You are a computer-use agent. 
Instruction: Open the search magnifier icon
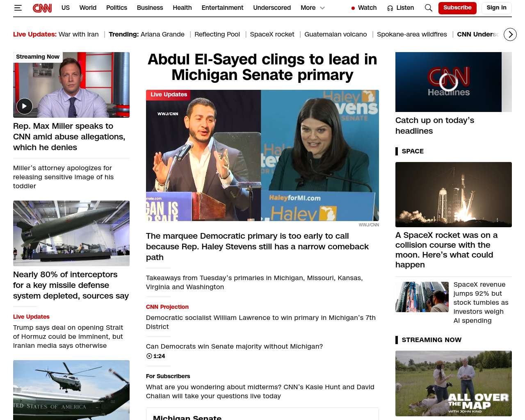click(x=429, y=8)
